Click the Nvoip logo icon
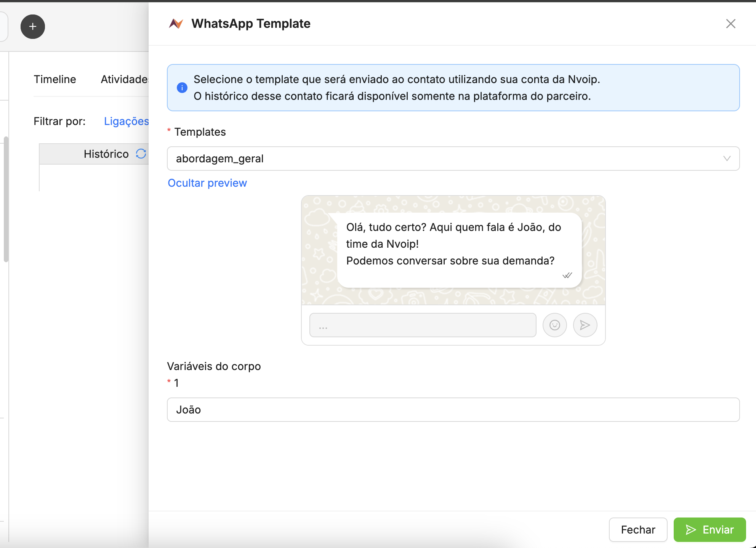 pyautogui.click(x=176, y=24)
